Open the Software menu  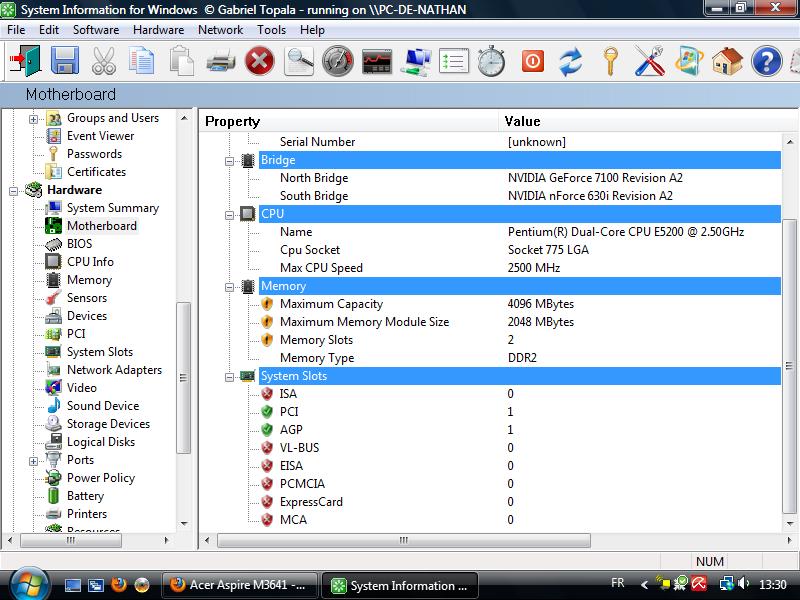click(96, 30)
